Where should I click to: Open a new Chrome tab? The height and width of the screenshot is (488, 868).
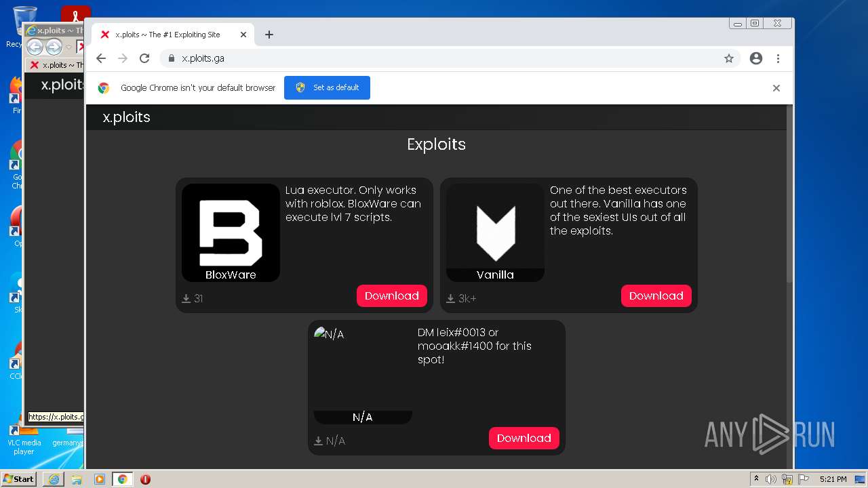269,35
